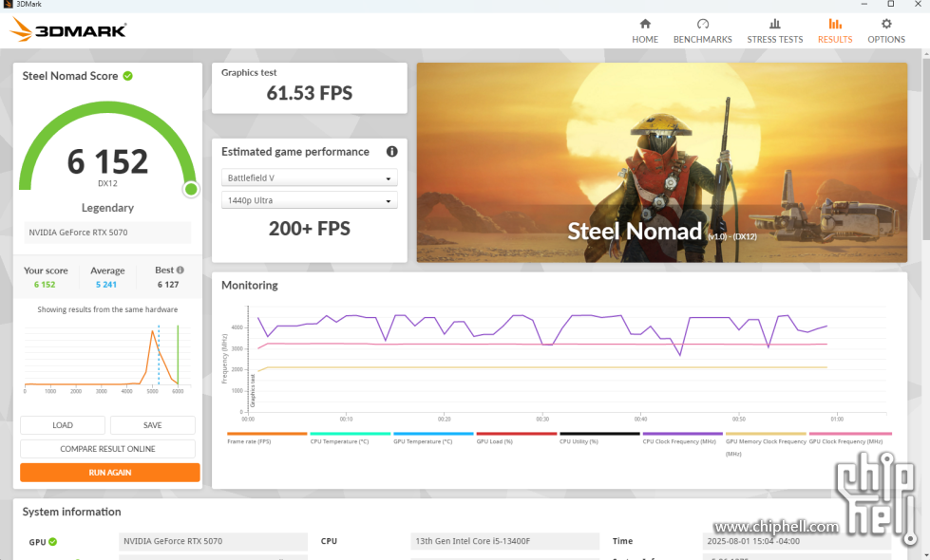930x560 pixels.
Task: Click the "61.53 FPS" graphics test result
Action: coord(309,93)
